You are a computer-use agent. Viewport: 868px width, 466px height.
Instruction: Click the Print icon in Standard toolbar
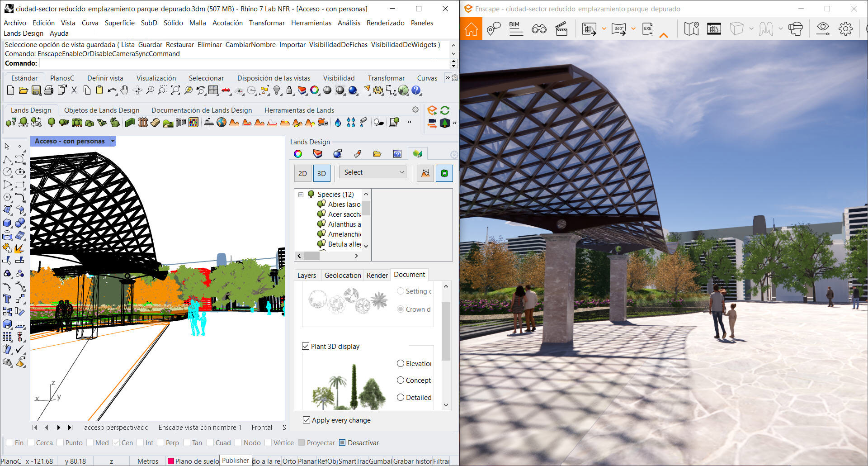(x=48, y=90)
